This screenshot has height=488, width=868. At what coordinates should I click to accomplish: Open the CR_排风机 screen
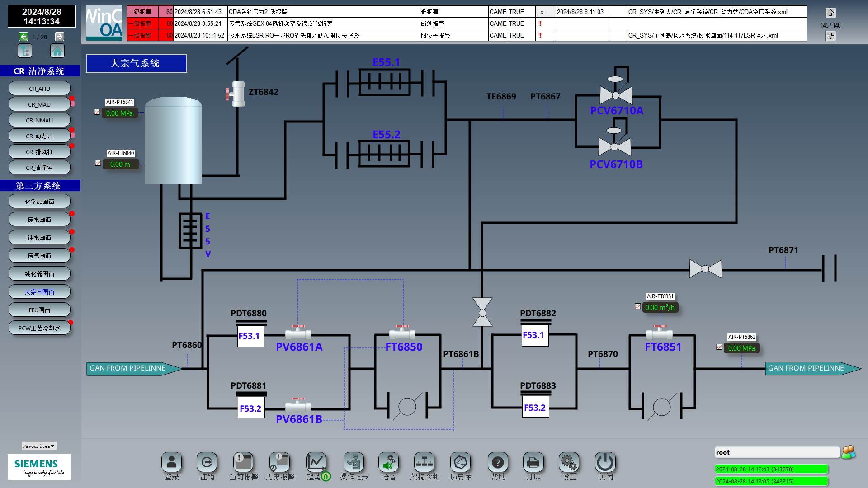tap(39, 152)
